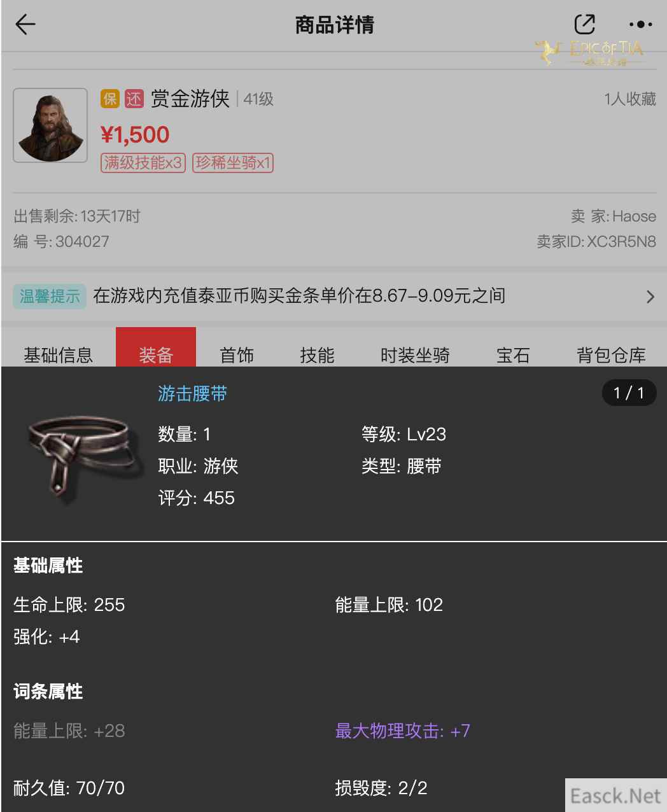Tap the red 还 badge icon

[x=134, y=99]
